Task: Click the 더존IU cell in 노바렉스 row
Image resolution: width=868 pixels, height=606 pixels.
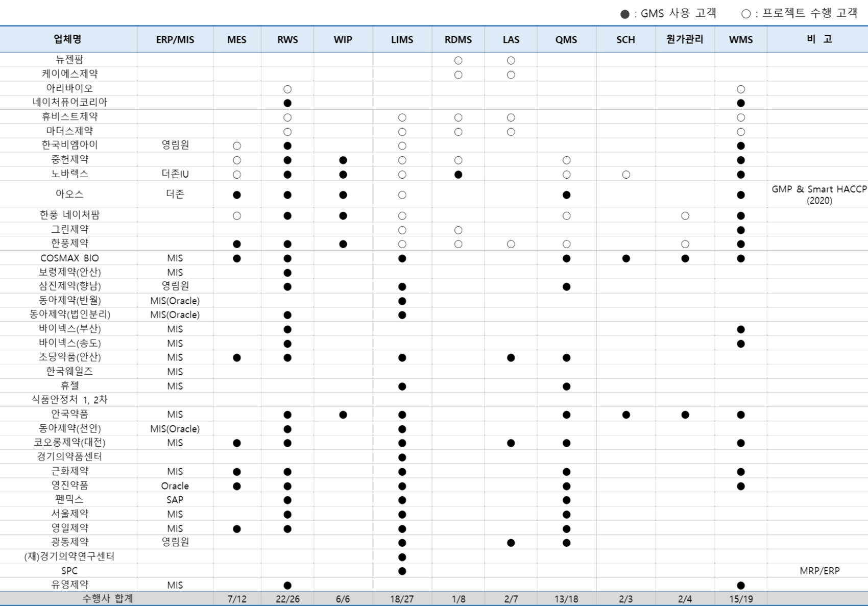Action: (x=175, y=174)
